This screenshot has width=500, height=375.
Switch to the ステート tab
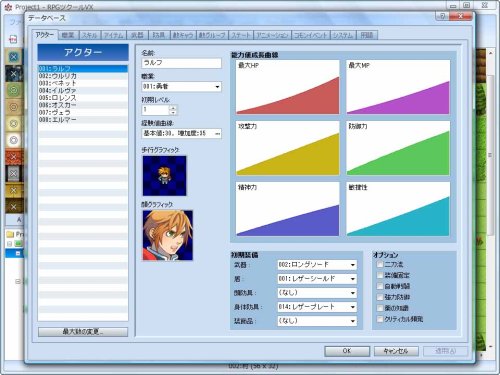click(x=241, y=35)
